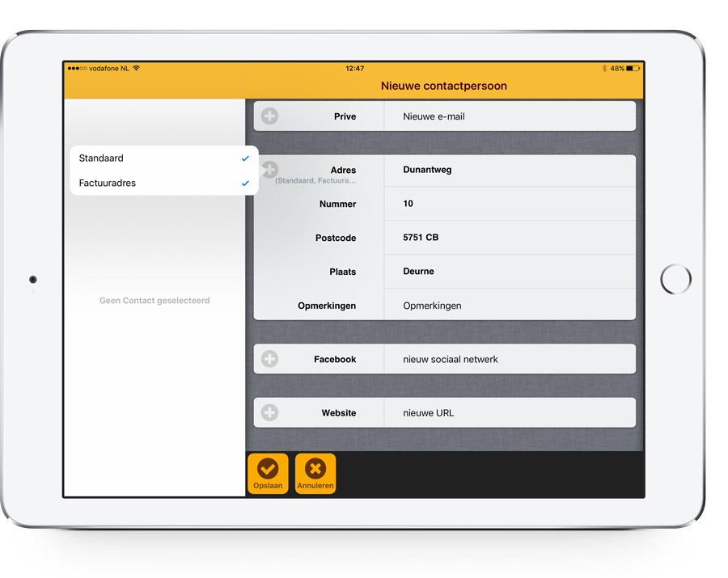This screenshot has width=728, height=578.
Task: Uncheck the checkmark next to Factuuradres
Action: (x=245, y=184)
